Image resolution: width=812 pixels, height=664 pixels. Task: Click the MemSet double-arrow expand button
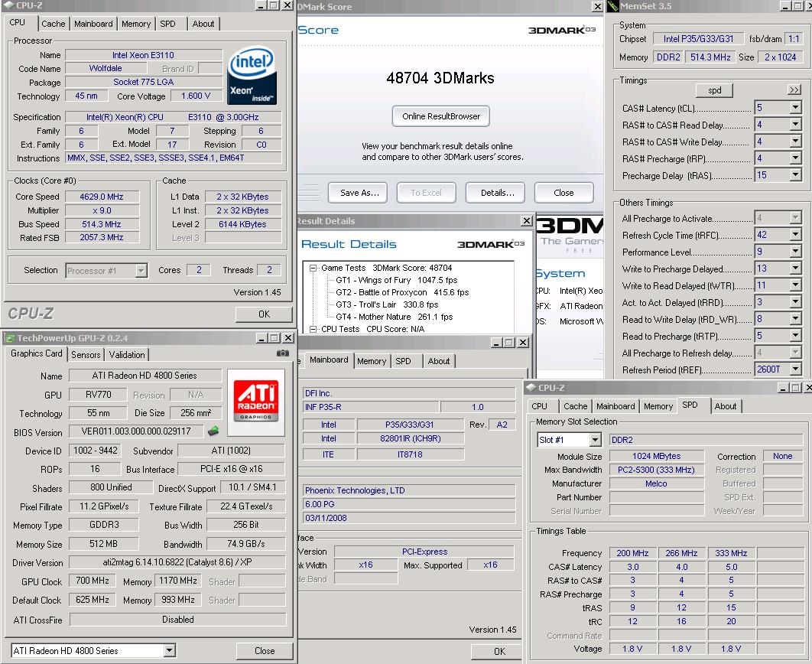coord(794,90)
